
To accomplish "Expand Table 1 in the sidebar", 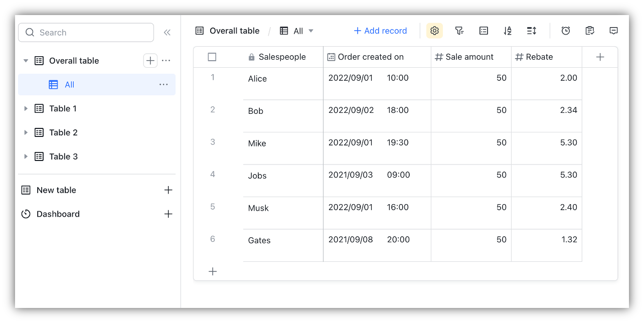I will click(x=26, y=108).
